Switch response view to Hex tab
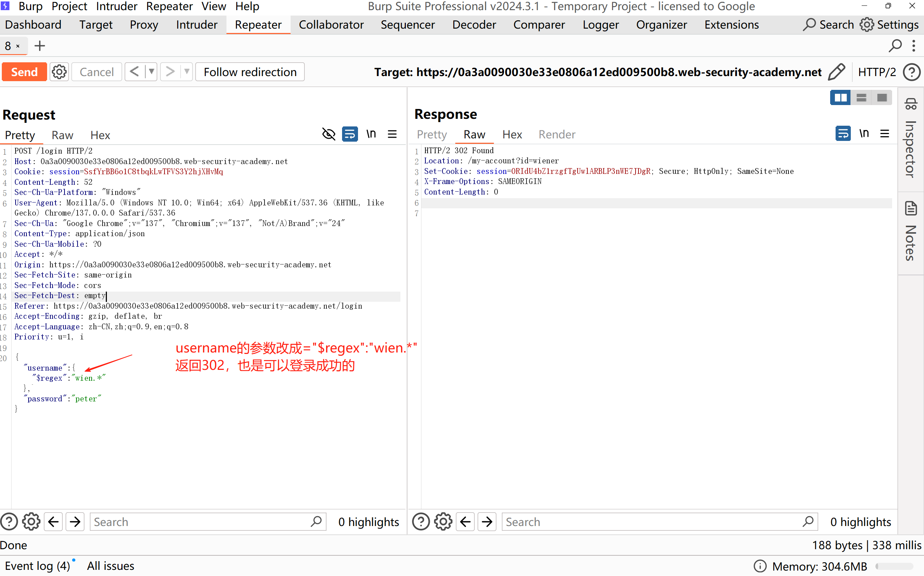Screen dimensions: 924x576 pyautogui.click(x=512, y=134)
